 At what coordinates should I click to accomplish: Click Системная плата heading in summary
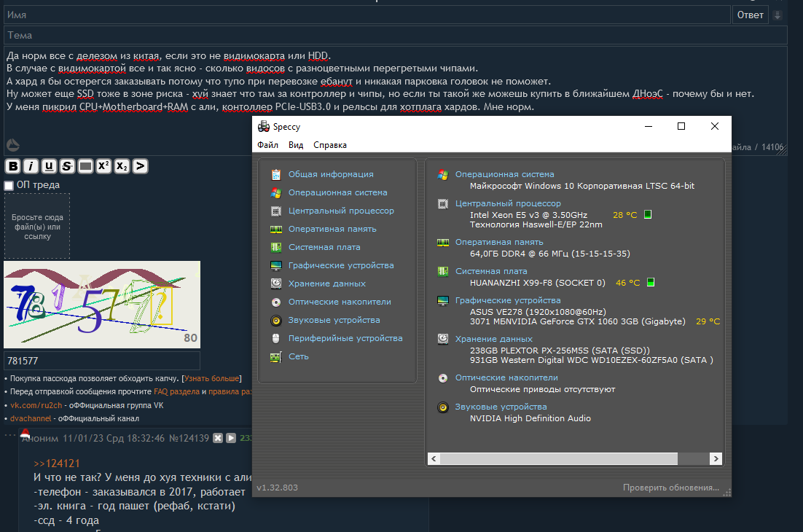[x=491, y=271]
